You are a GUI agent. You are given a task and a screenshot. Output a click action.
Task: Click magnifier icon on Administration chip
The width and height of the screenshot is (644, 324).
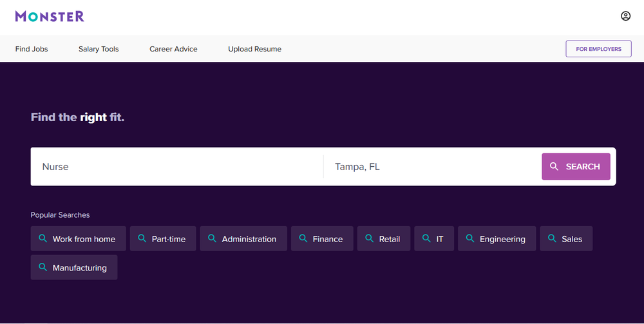click(212, 238)
